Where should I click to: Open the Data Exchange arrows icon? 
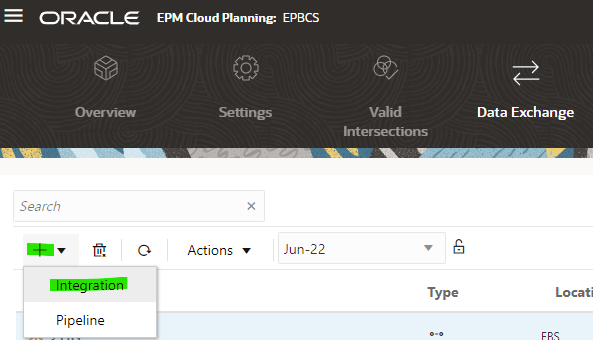526,73
